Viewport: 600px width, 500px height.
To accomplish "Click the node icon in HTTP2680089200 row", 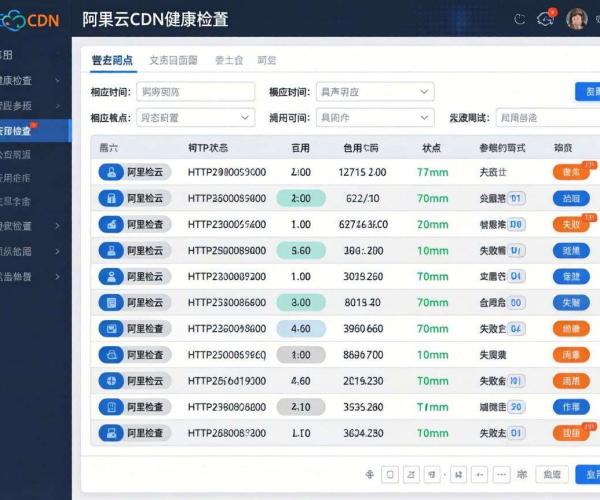I will click(111, 433).
